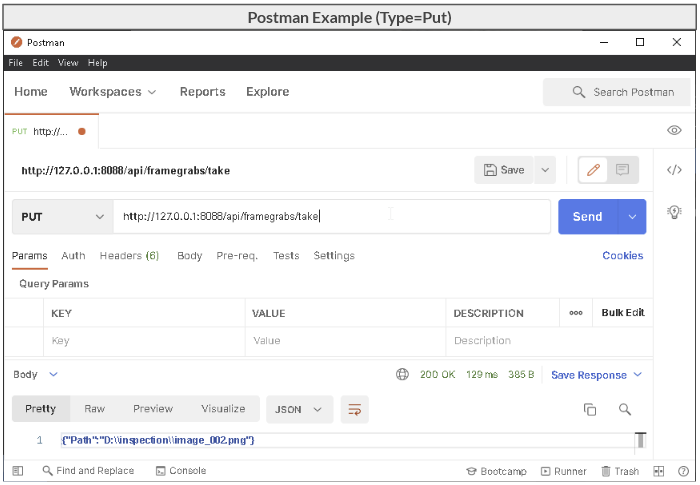
Task: Copy response using the copy icon
Action: click(590, 409)
